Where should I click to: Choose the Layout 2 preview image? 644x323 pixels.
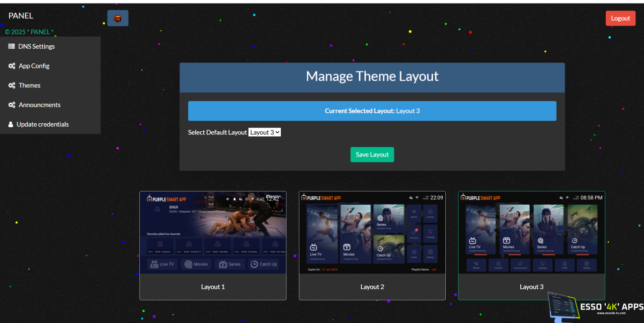(372, 232)
